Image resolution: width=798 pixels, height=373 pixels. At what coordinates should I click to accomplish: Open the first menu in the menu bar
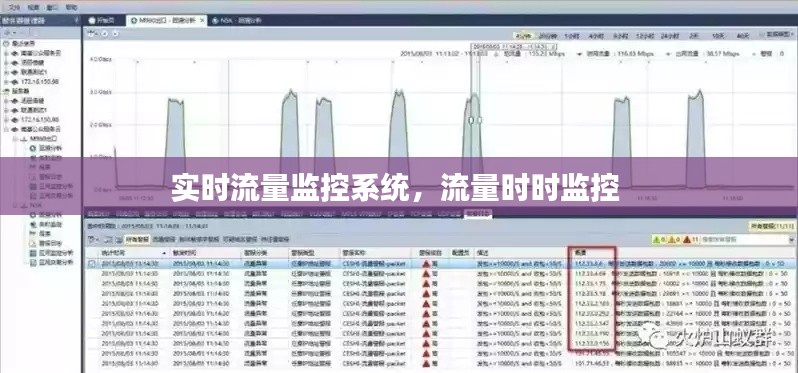pyautogui.click(x=14, y=8)
